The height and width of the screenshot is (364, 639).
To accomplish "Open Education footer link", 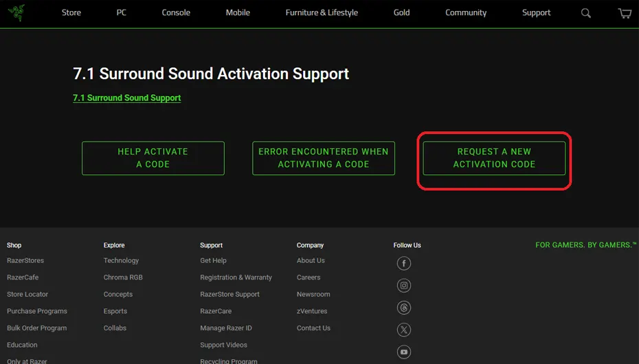I will point(22,345).
